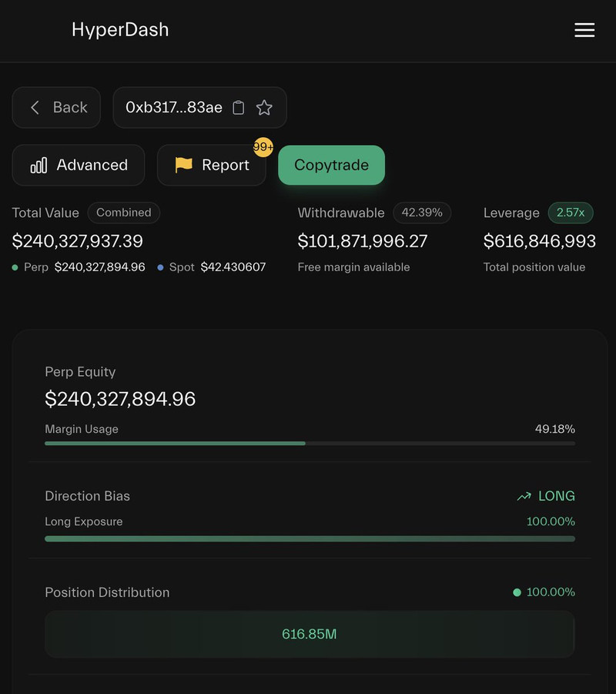
Task: Open the Advanced view
Action: point(79,165)
